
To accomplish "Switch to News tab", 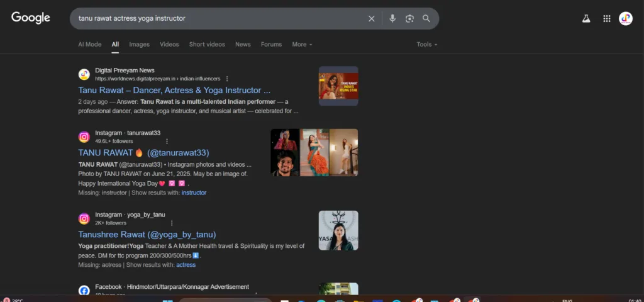I will (x=243, y=45).
